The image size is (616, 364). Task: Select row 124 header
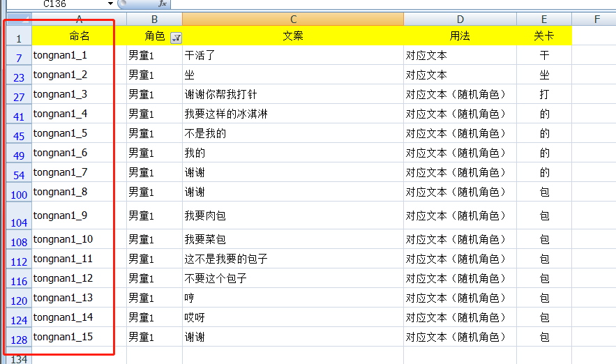coord(19,317)
